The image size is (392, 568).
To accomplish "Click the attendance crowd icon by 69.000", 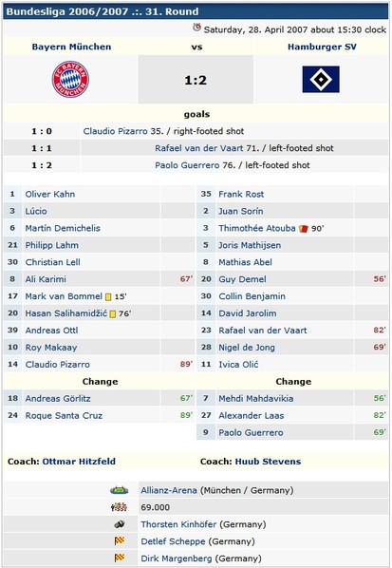I will click(119, 507).
